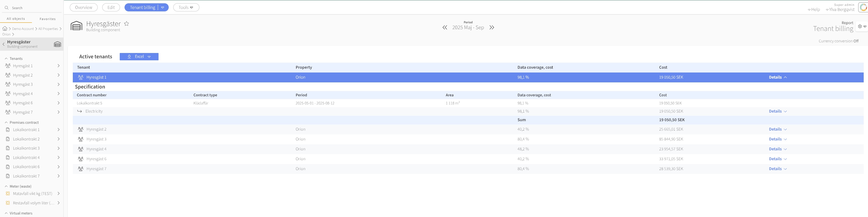Go to previous period with double-left arrows
The image size is (868, 217).
coord(444,28)
